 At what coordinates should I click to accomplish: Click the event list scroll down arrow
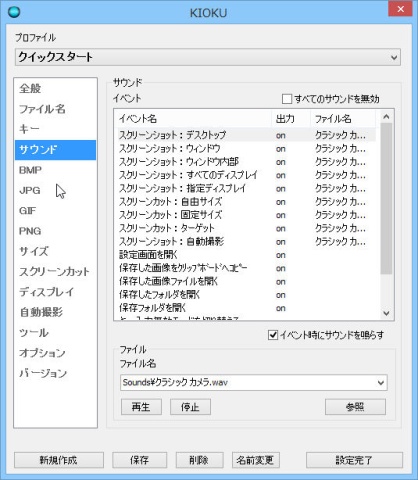[386, 313]
